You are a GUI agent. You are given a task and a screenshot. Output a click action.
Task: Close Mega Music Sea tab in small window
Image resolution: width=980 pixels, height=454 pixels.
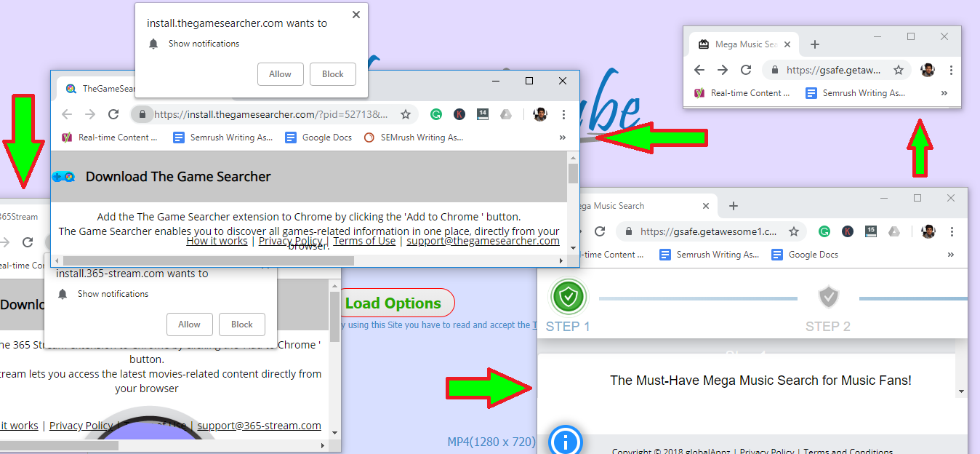[x=789, y=44]
